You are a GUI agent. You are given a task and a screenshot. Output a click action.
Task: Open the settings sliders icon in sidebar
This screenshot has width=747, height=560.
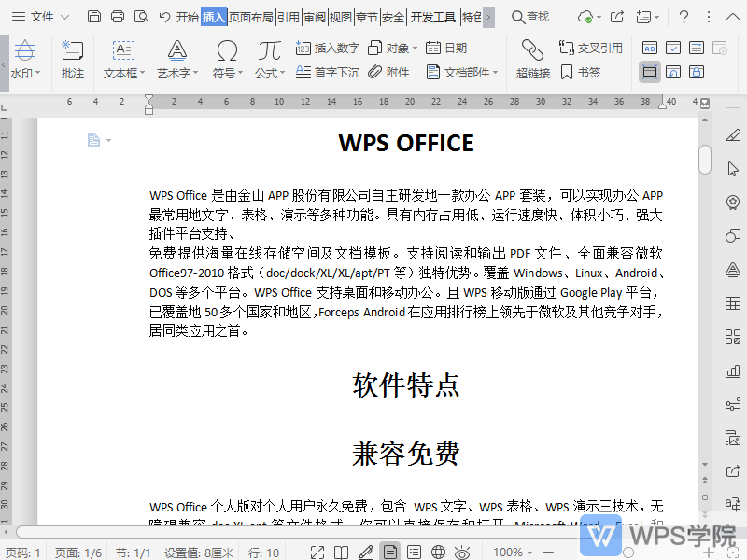[x=733, y=404]
